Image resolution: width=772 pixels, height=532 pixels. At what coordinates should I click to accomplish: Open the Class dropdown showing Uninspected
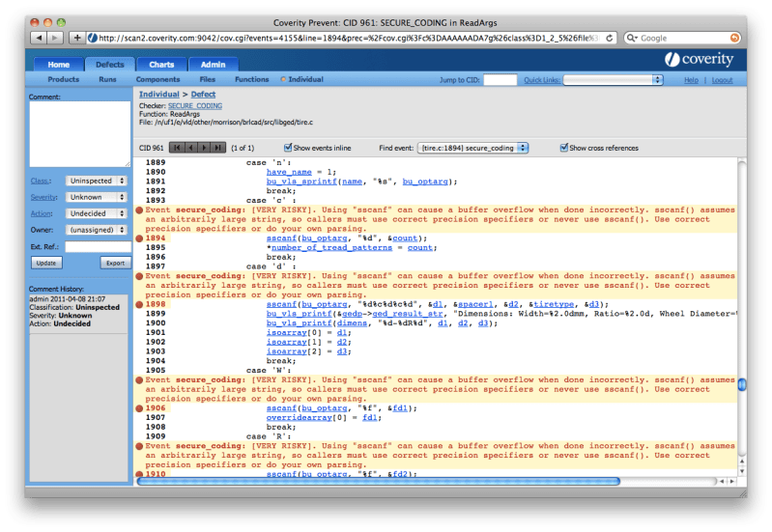pos(97,181)
